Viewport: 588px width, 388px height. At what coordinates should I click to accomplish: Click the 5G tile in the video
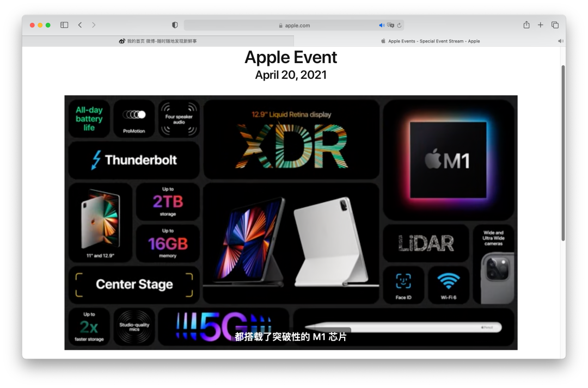click(224, 327)
